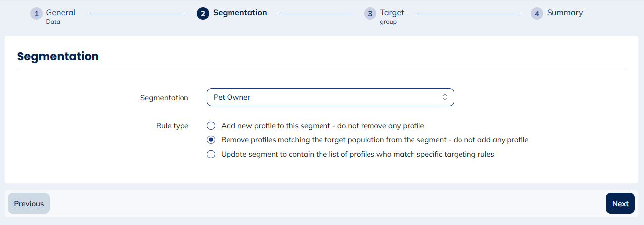The width and height of the screenshot is (644, 225).
Task: Click the step 2 number circle
Action: pos(203,14)
